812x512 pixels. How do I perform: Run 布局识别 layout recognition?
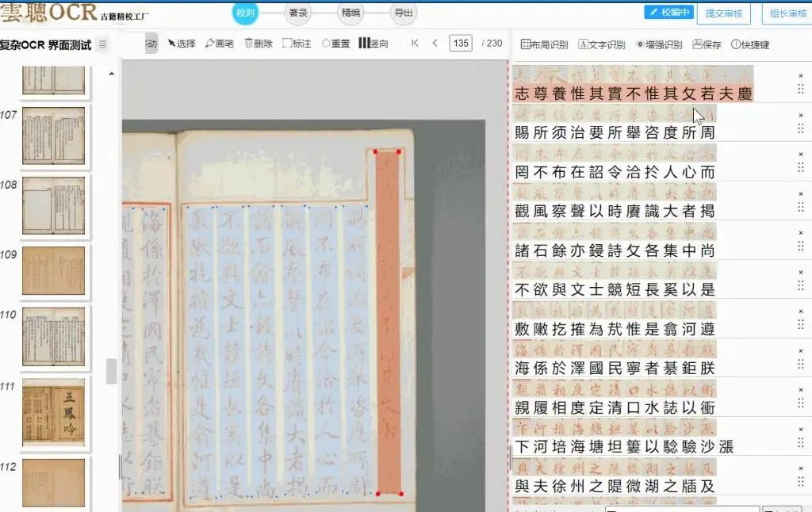[544, 44]
